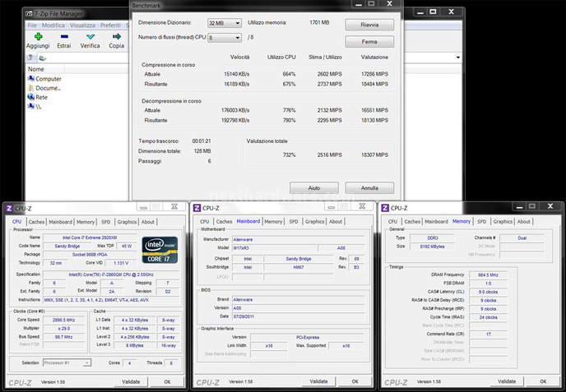Select Docume... folder in 7-Zip list
The width and height of the screenshot is (566, 392).
point(44,88)
